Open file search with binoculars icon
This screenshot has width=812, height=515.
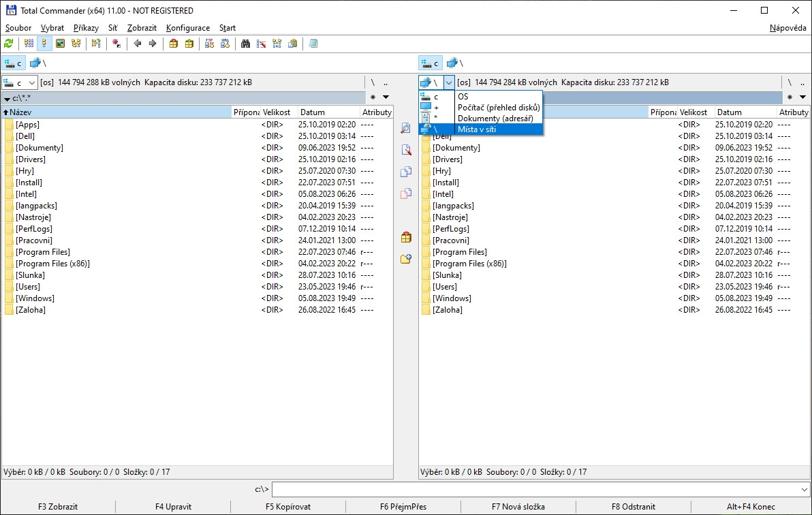pos(245,44)
